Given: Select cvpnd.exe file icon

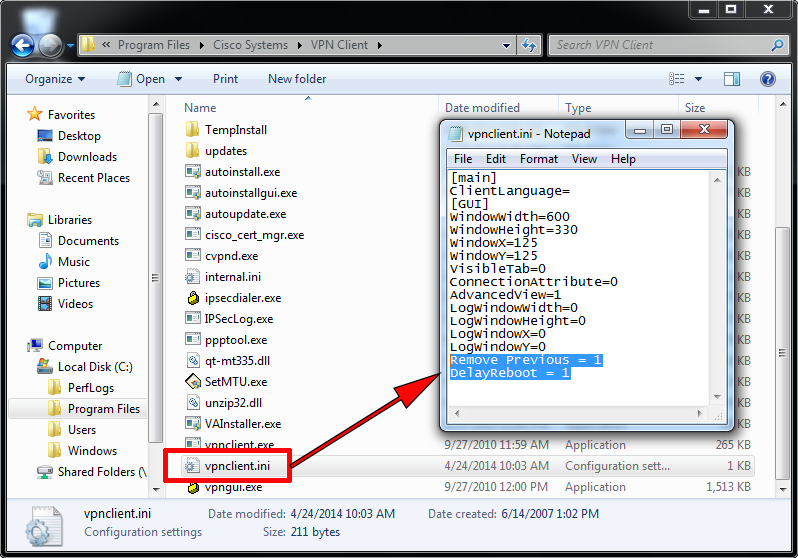Looking at the screenshot, I should tap(192, 256).
